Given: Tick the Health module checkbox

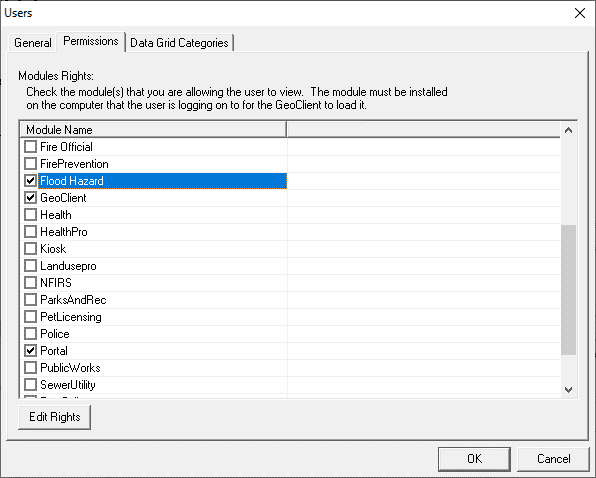Looking at the screenshot, I should click(30, 215).
